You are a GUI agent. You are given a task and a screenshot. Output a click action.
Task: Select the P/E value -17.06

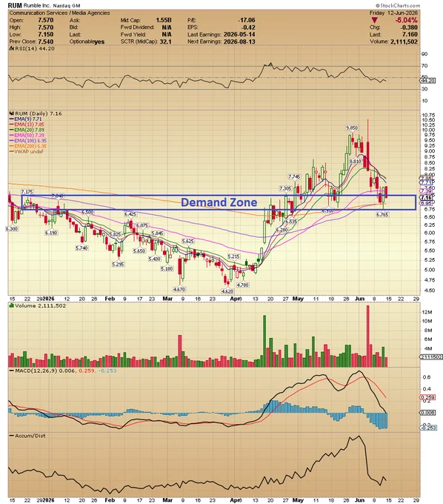pos(247,20)
